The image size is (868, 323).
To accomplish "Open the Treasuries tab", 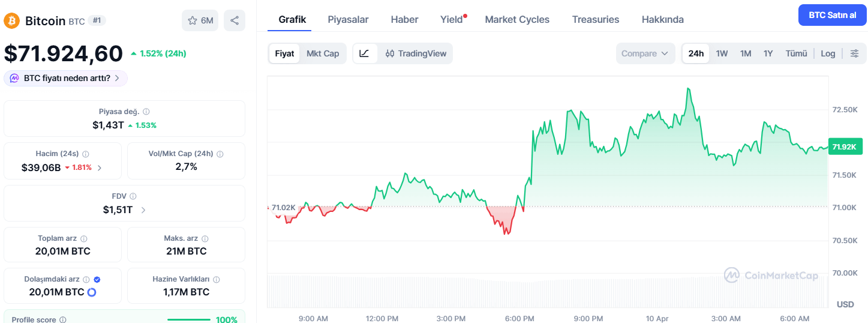I will [596, 19].
